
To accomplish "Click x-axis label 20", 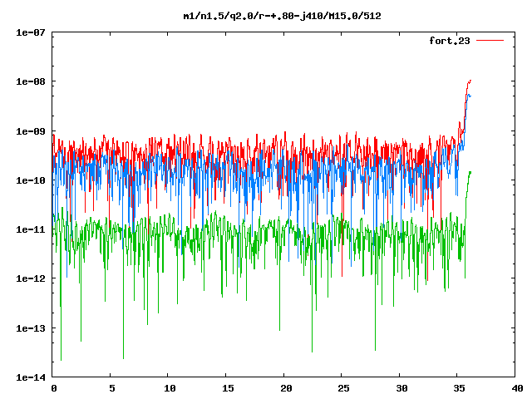I will 286,388.
